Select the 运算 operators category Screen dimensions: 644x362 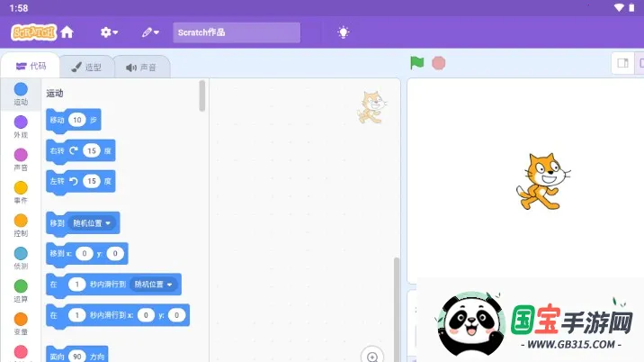coord(21,291)
